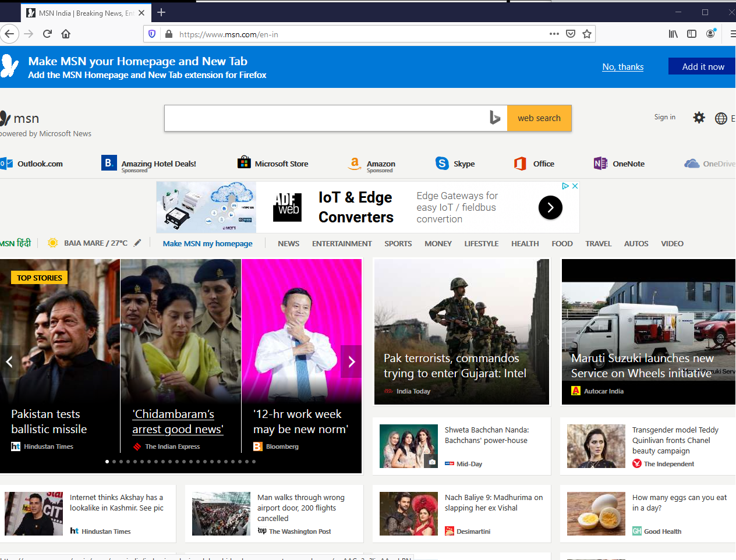Open tracking protection shield icon
Viewport: 736px width, 560px height.
(152, 34)
